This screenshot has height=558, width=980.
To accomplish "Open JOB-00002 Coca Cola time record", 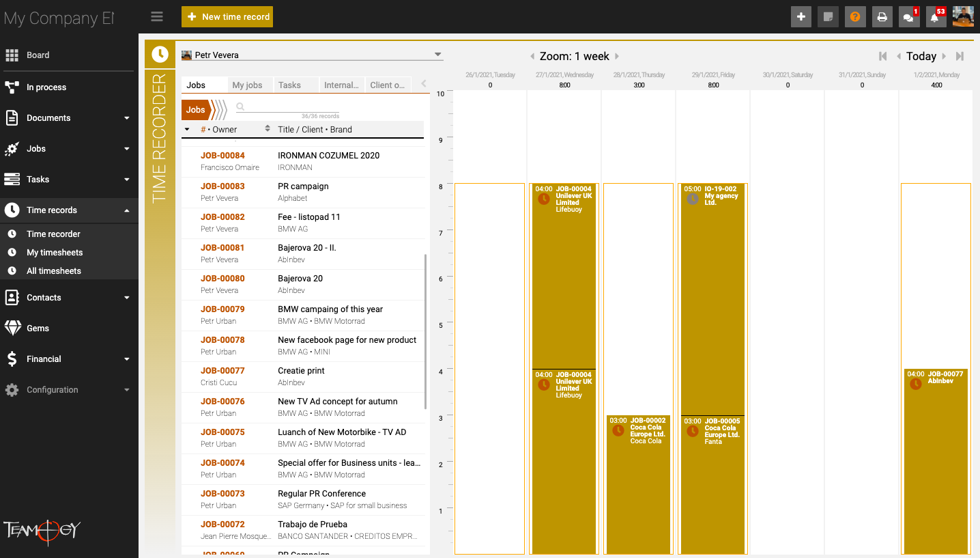I will click(x=638, y=485).
